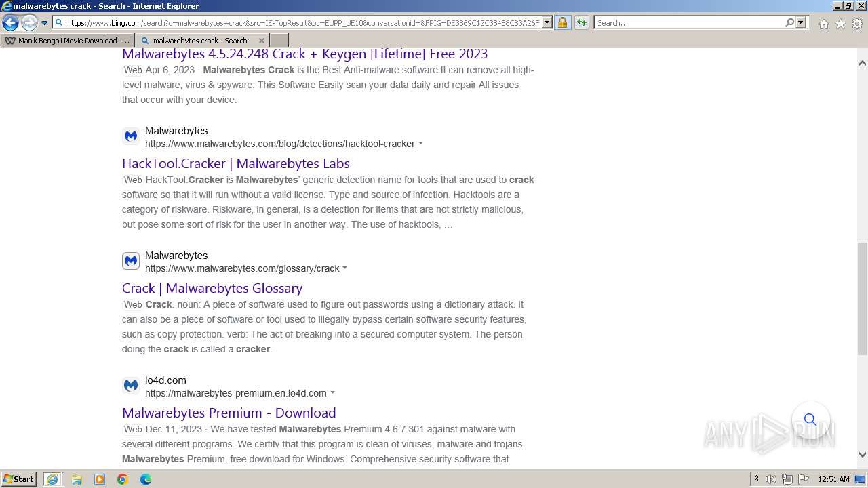Screen dimensions: 868x488
Task: Click the malwarebytes.com/glossary/crack URL
Action: point(242,268)
